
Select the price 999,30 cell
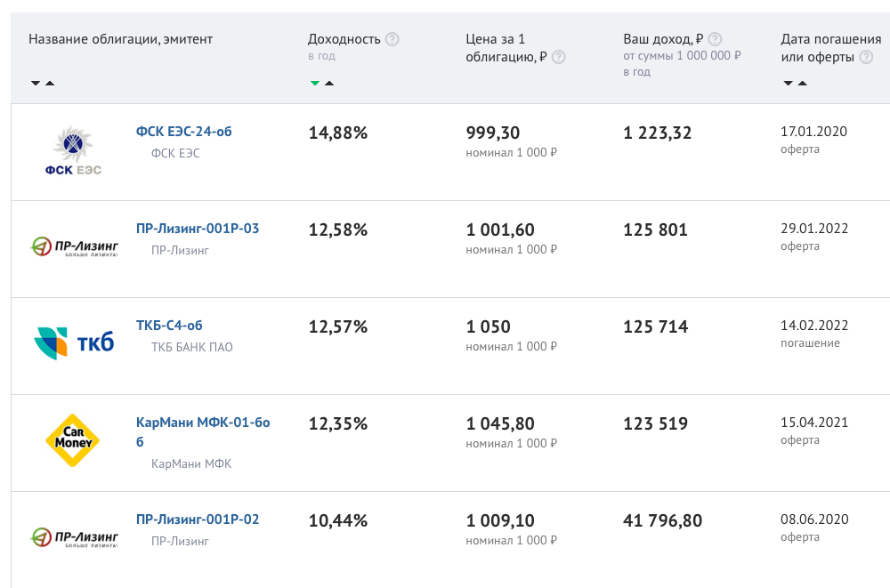coord(493,133)
